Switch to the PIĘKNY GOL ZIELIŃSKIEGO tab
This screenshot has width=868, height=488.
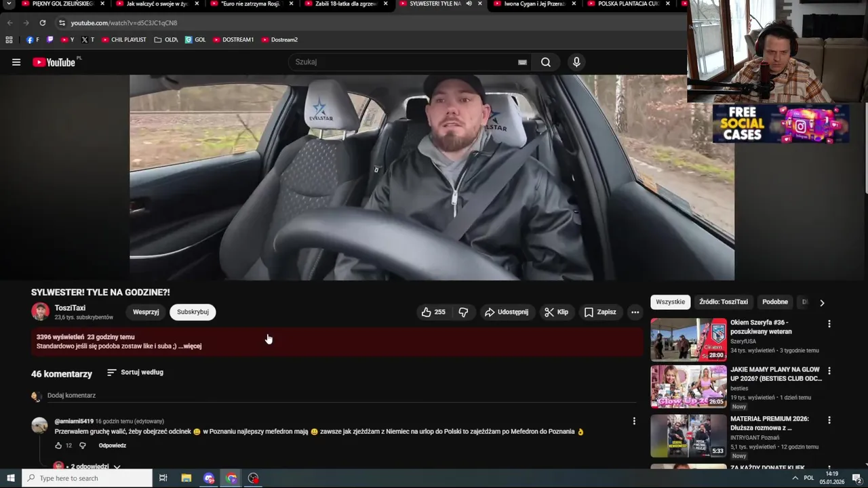click(62, 3)
